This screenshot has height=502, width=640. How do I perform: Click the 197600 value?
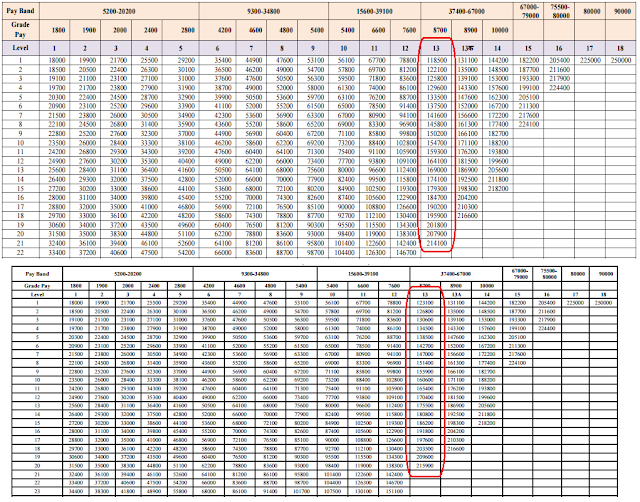(425, 440)
